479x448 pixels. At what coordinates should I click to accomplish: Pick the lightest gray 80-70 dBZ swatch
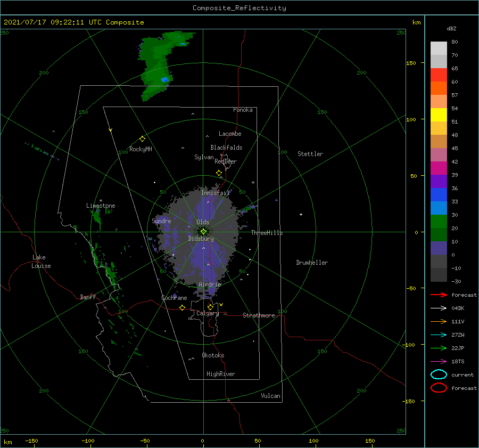pyautogui.click(x=439, y=48)
